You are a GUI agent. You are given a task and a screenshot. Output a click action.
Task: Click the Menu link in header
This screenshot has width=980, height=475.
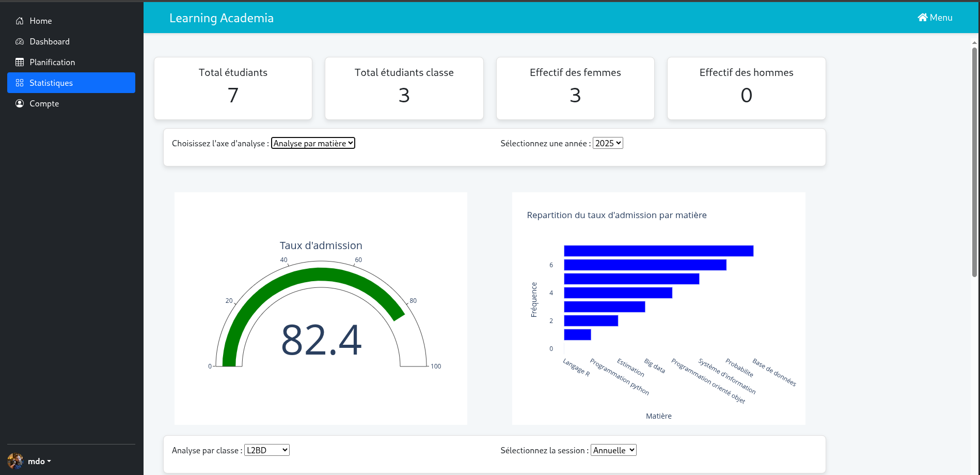940,18
